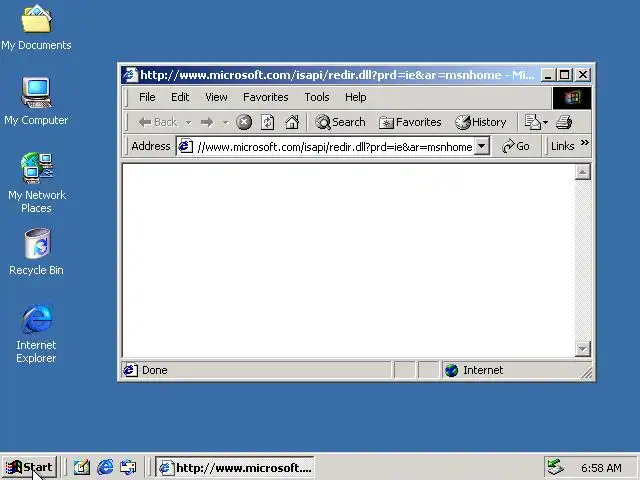Select My Network Places desktop icon

pyautogui.click(x=36, y=183)
